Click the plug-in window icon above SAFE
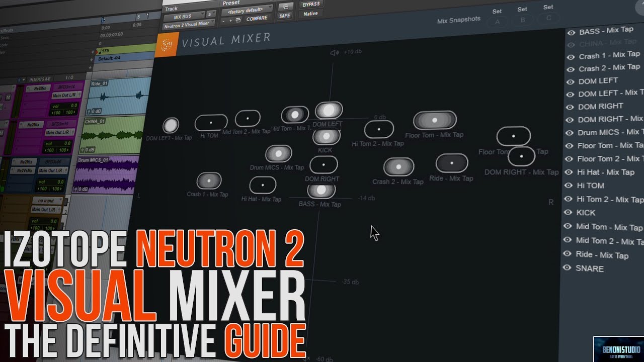This screenshot has width=644, height=362. coord(285,7)
